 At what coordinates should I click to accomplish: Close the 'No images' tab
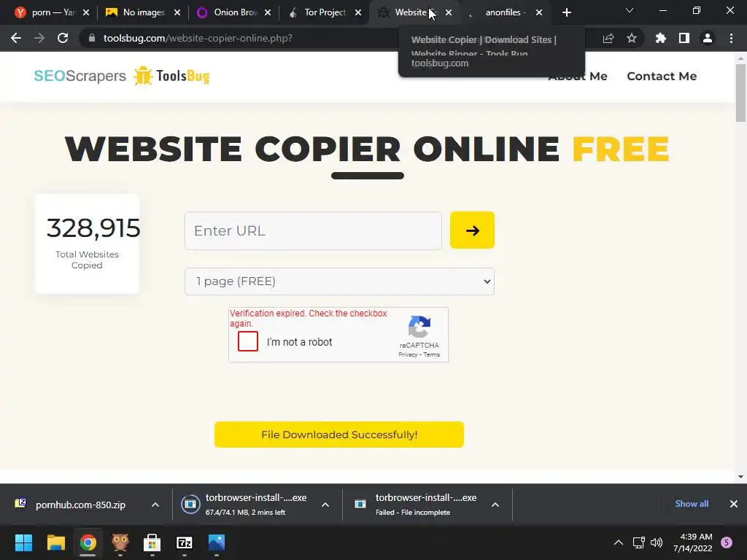pyautogui.click(x=177, y=12)
